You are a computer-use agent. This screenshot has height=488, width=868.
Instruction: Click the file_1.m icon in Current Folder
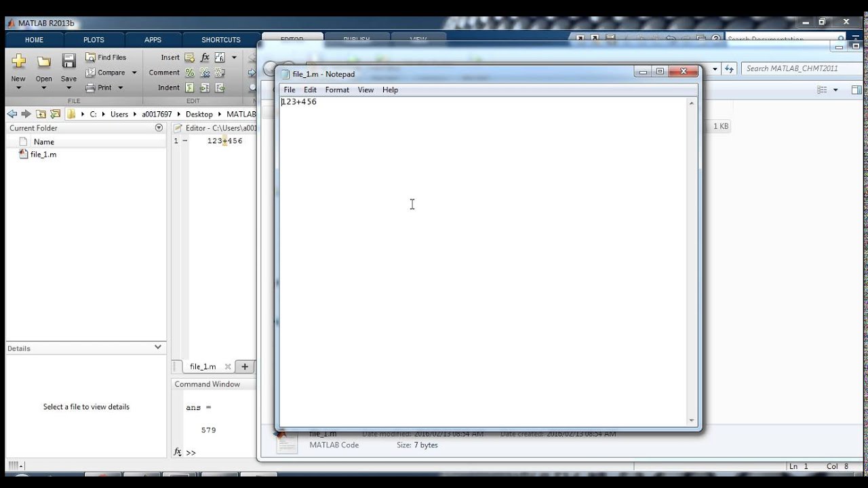24,155
